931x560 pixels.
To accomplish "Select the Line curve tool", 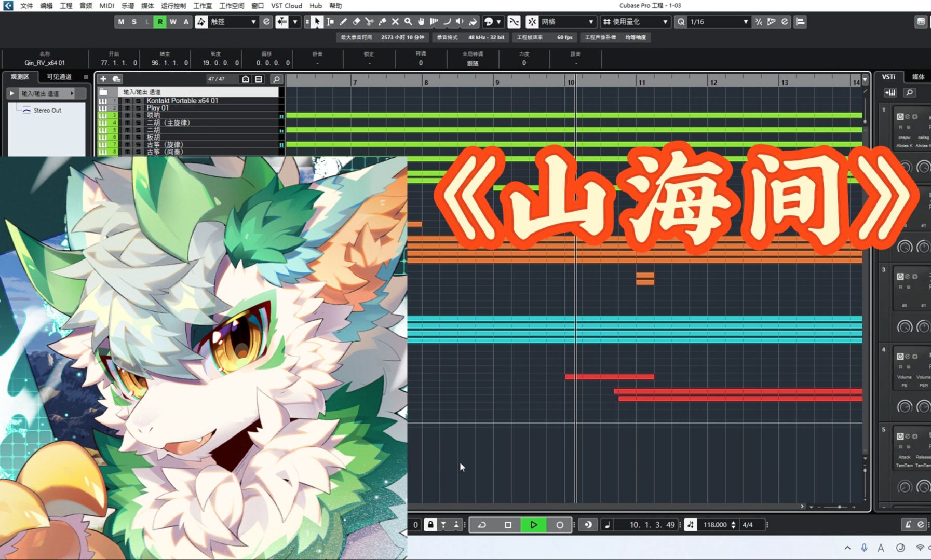I will coord(447,22).
